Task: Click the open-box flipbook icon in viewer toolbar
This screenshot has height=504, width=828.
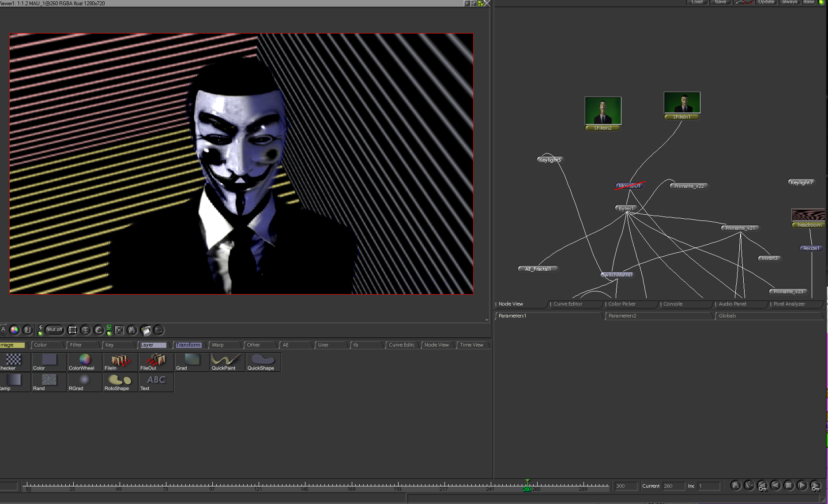Action: (146, 330)
